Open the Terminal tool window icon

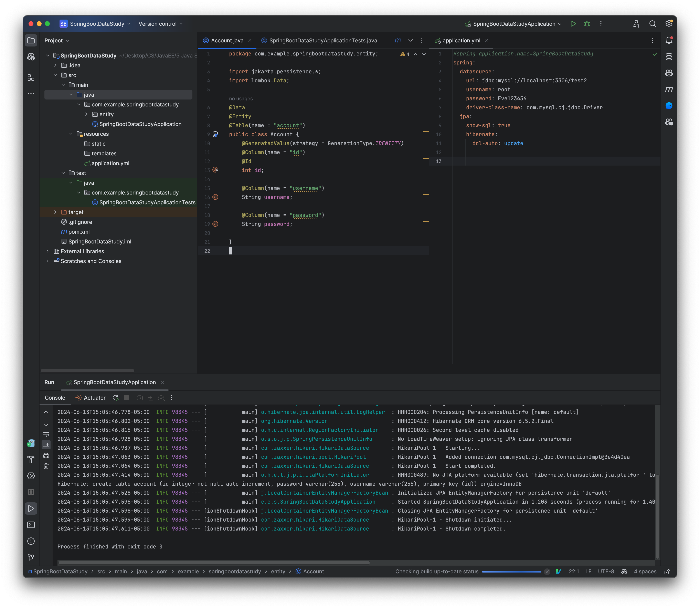pos(31,525)
